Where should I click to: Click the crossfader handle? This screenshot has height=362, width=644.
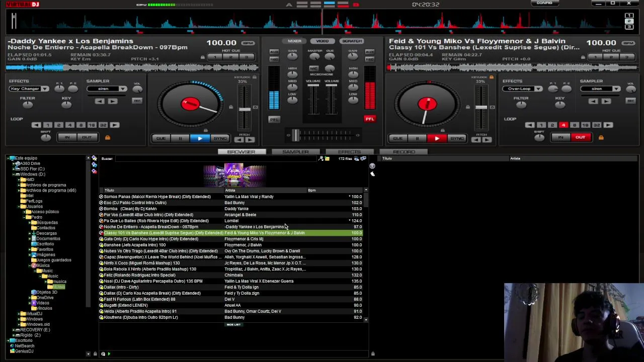[296, 135]
